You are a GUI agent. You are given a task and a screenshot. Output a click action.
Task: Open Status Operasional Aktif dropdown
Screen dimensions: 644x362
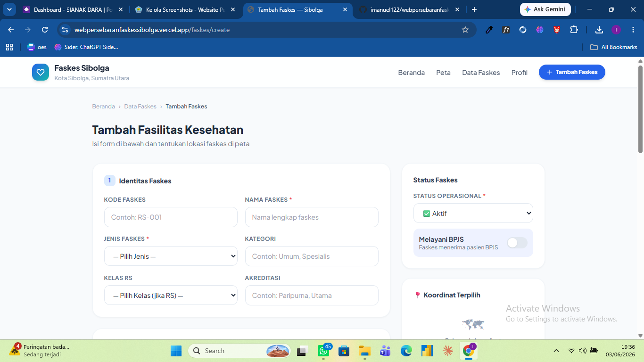tap(473, 213)
